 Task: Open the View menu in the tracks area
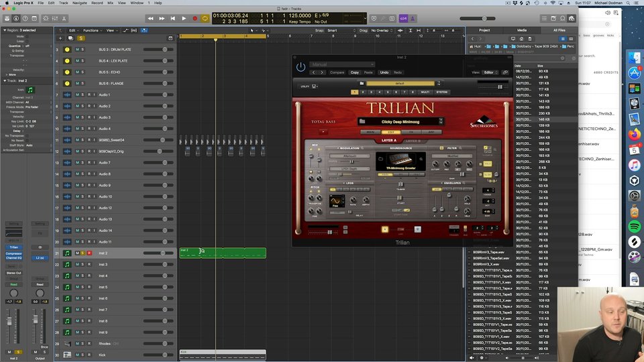(111, 30)
